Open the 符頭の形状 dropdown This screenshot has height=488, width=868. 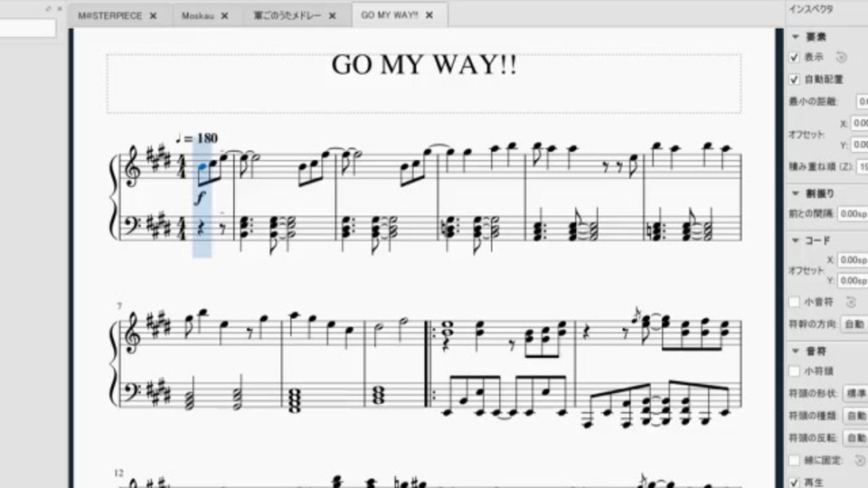pyautogui.click(x=856, y=393)
